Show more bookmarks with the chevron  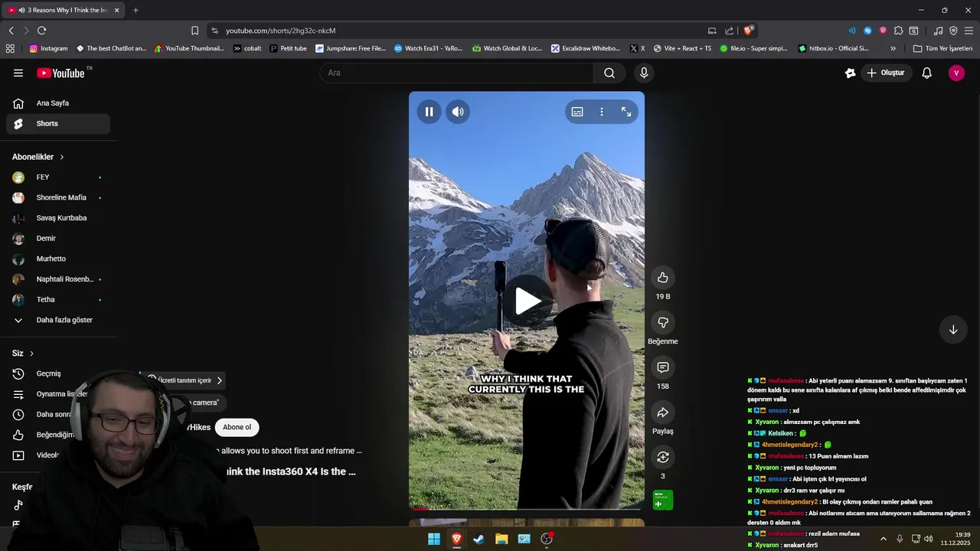(x=893, y=48)
